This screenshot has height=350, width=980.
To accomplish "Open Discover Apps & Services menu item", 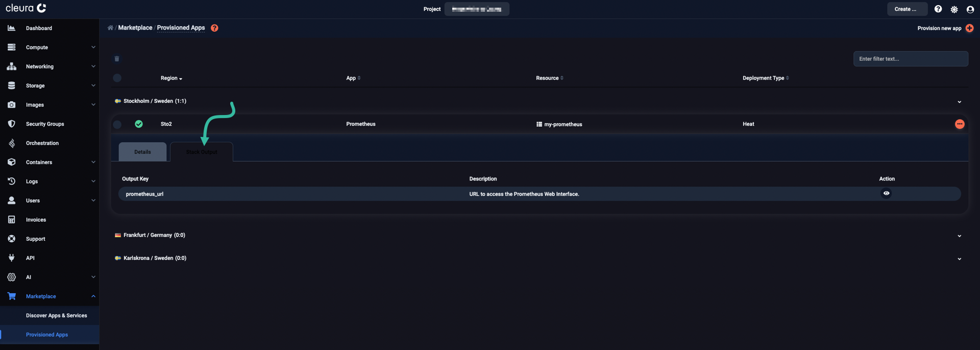I will click(x=56, y=315).
